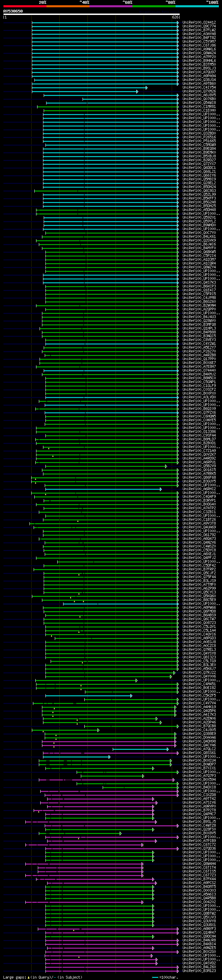Click the UniRef100_B0X594 entry

199,779
